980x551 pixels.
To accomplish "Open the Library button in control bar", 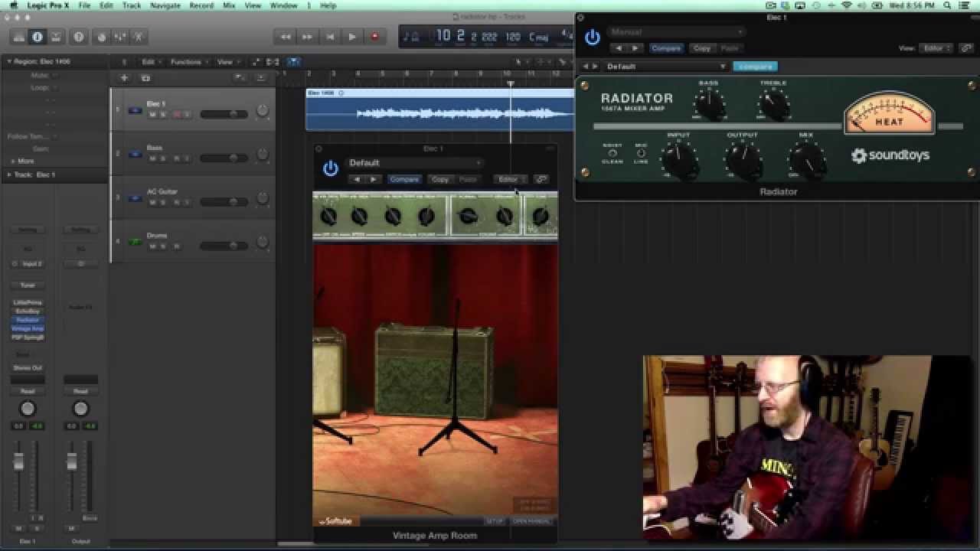I will (x=19, y=37).
